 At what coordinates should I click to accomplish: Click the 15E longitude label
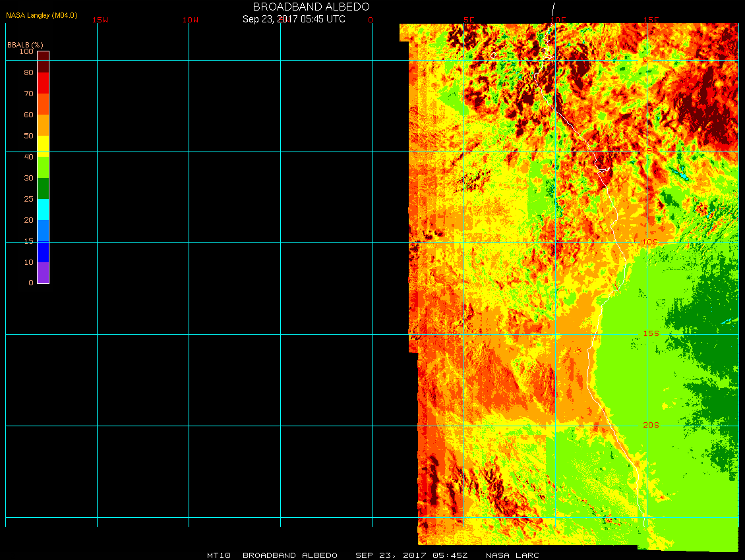(651, 20)
